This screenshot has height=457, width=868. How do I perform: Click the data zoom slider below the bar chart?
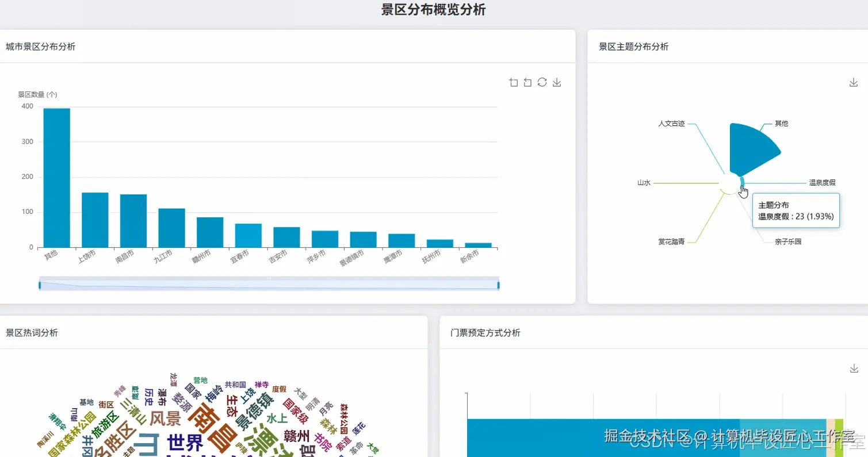pos(268,283)
